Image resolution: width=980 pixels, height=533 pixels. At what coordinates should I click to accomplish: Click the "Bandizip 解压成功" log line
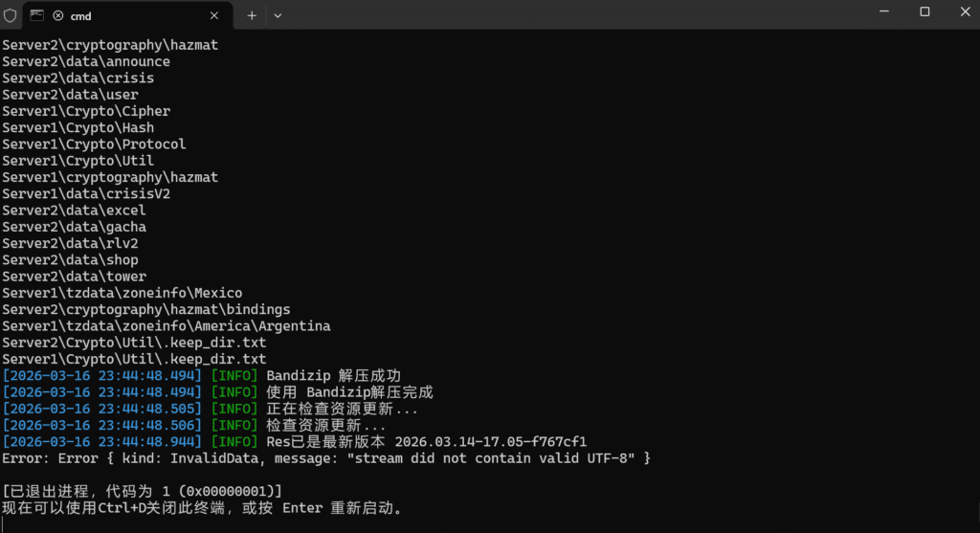click(x=333, y=375)
